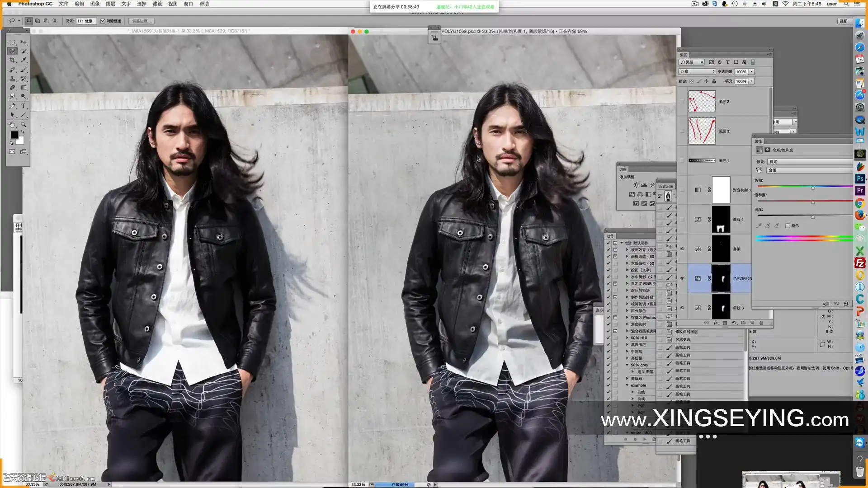Hide the 曲线 3 layer
This screenshot has width=868, height=488.
point(682,308)
